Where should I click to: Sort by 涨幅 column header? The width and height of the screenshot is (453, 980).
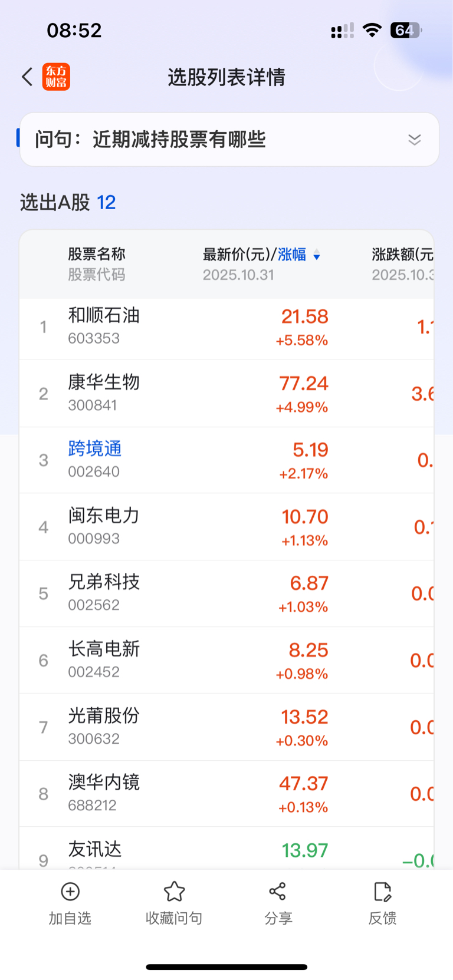point(292,255)
